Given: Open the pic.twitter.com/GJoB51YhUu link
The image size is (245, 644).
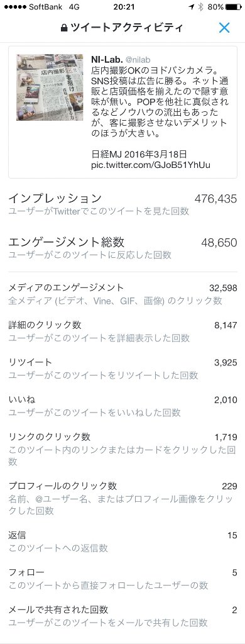Looking at the screenshot, I should [151, 165].
